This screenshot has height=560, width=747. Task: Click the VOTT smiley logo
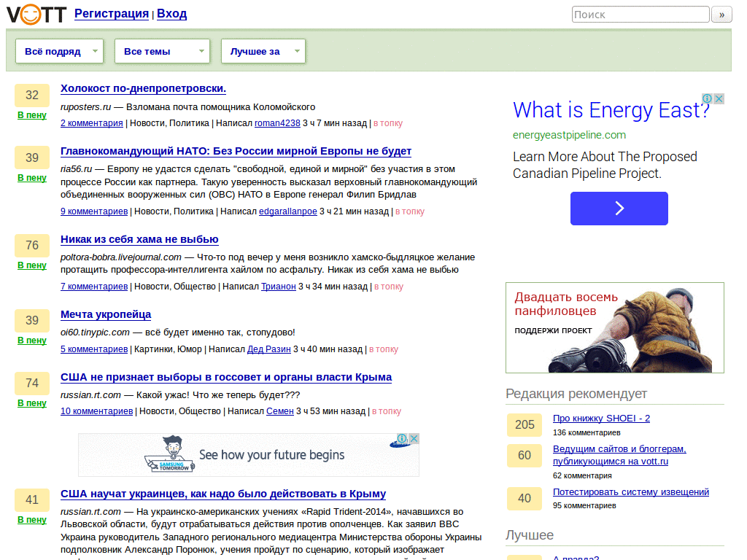pyautogui.click(x=36, y=15)
